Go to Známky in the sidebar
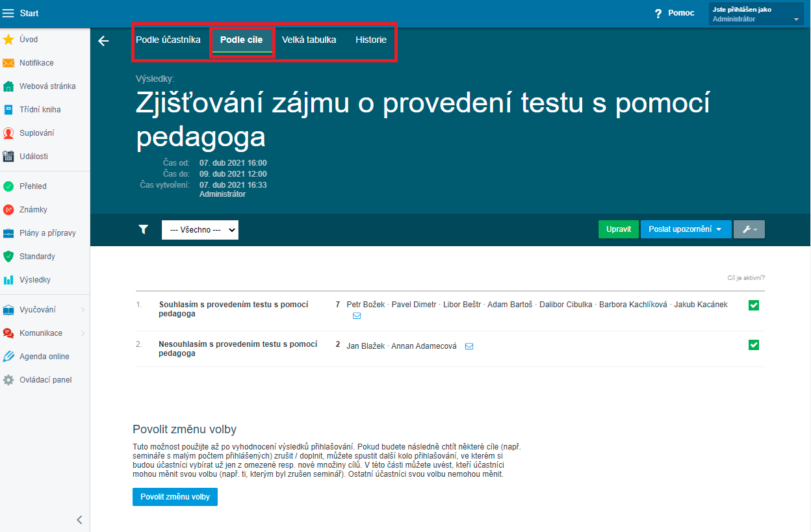This screenshot has width=811, height=532. tap(33, 210)
